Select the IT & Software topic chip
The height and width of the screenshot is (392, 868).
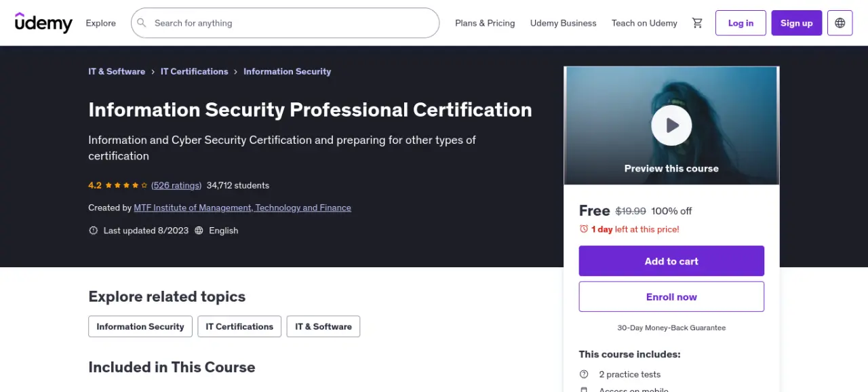pyautogui.click(x=323, y=326)
